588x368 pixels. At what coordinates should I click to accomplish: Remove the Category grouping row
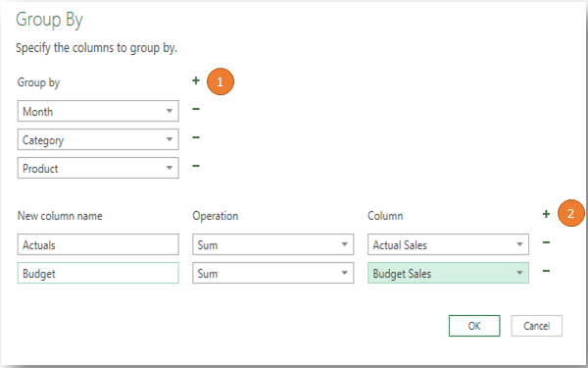click(x=196, y=137)
